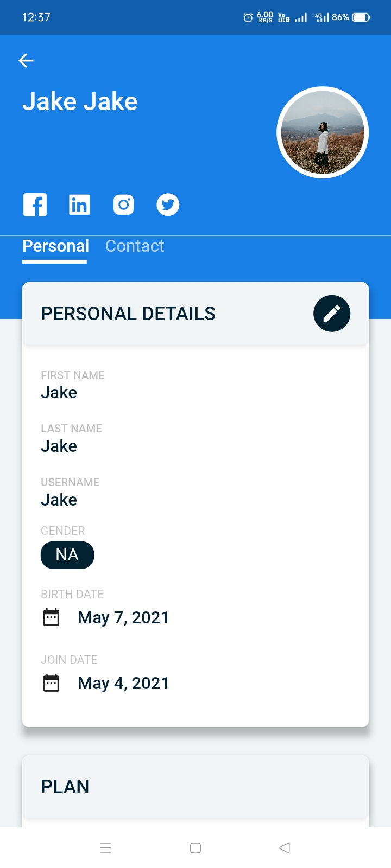Switch to the Contact tab
The height and width of the screenshot is (868, 391).
click(x=135, y=246)
